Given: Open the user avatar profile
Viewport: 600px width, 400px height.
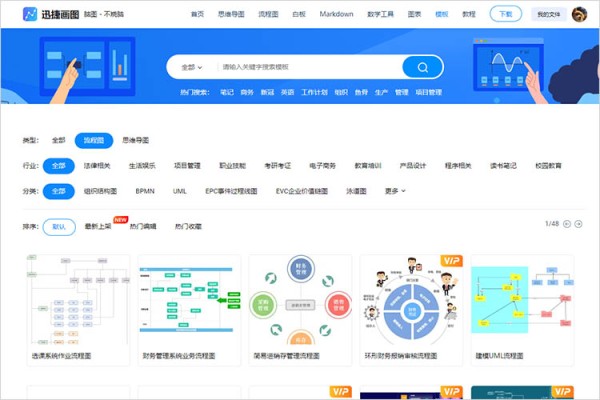Looking at the screenshot, I should (x=579, y=15).
